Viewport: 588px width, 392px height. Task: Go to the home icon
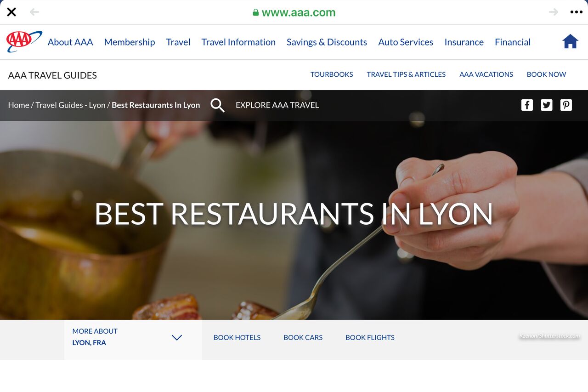point(570,41)
